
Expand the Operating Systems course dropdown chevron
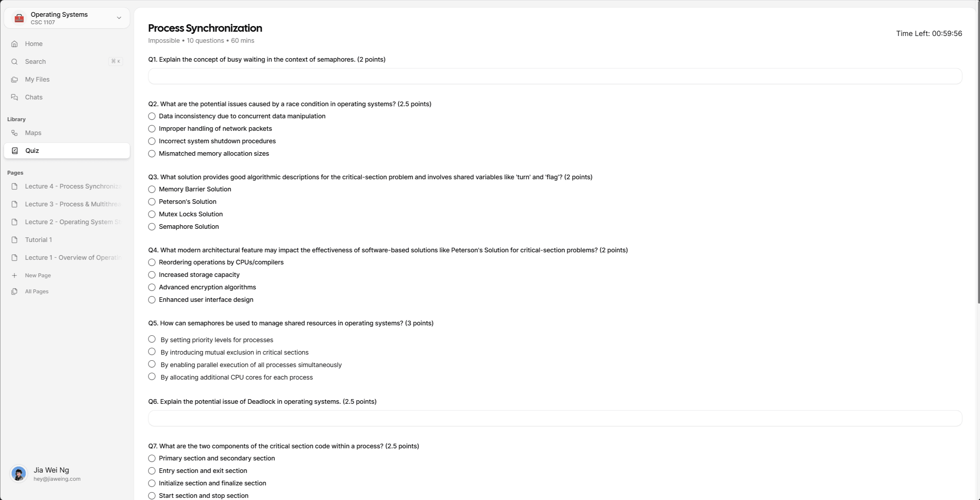point(119,18)
